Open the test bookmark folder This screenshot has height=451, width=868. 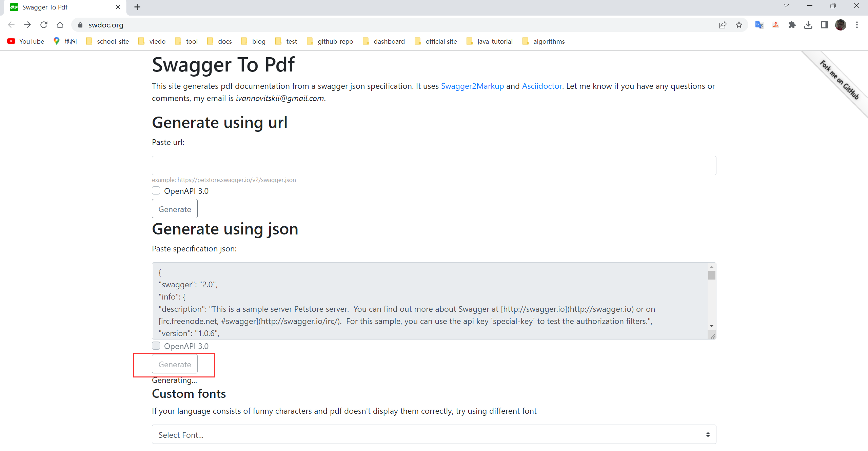[286, 41]
